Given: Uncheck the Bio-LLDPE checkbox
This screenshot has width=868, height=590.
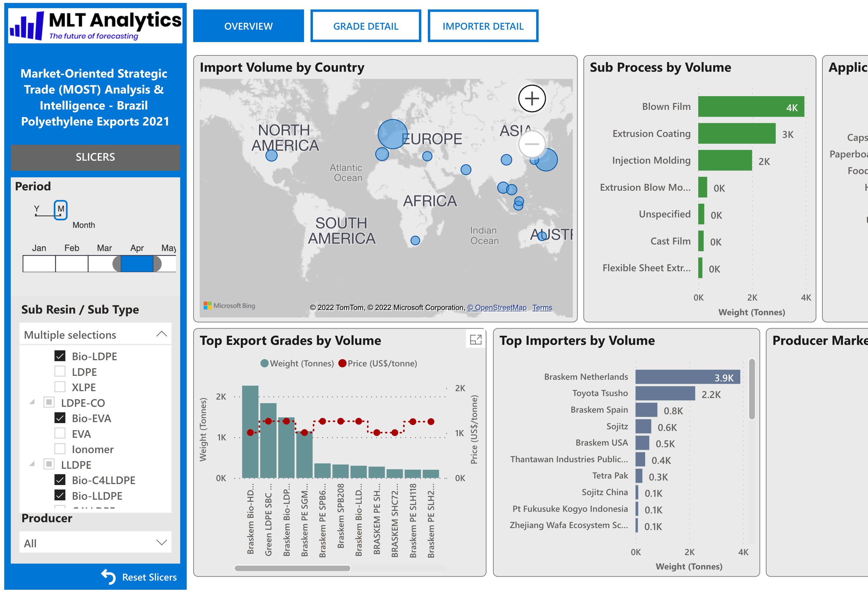Looking at the screenshot, I should pyautogui.click(x=60, y=495).
